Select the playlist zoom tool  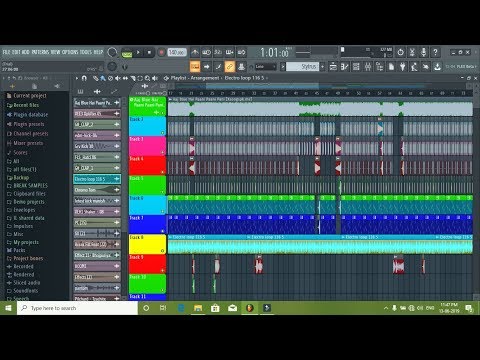tap(147, 78)
